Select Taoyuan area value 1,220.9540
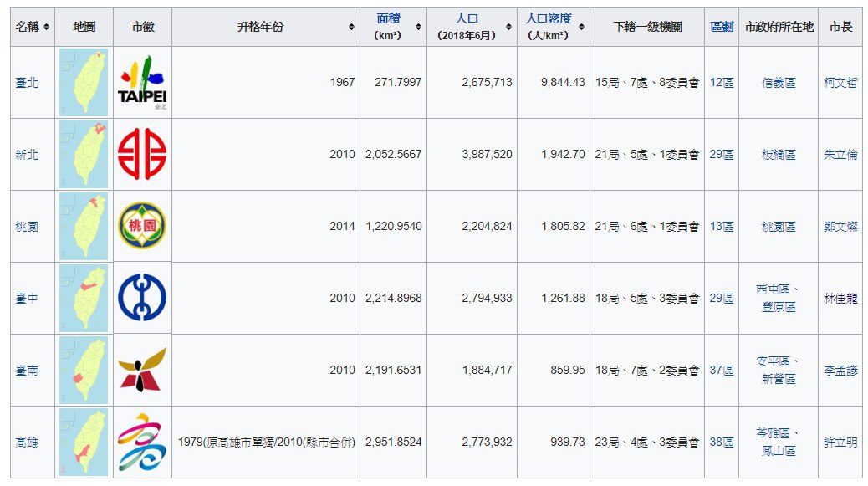The height and width of the screenshot is (486, 868). tap(394, 227)
